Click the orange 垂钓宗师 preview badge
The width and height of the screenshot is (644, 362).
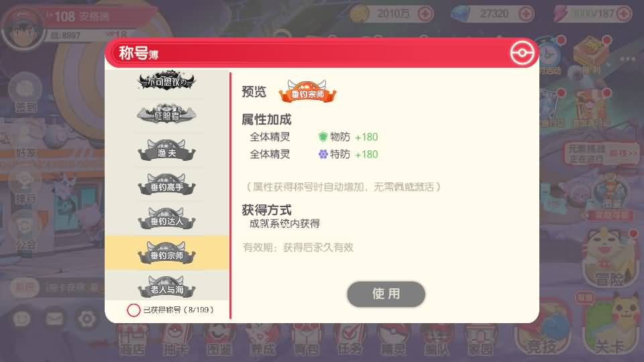pos(307,91)
